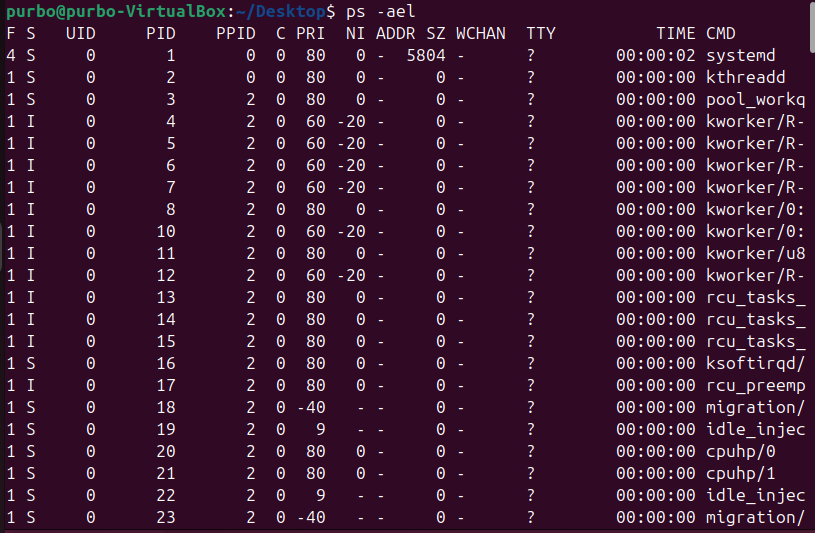
Task: Click flag '4' in the systemd row
Action: pos(11,55)
